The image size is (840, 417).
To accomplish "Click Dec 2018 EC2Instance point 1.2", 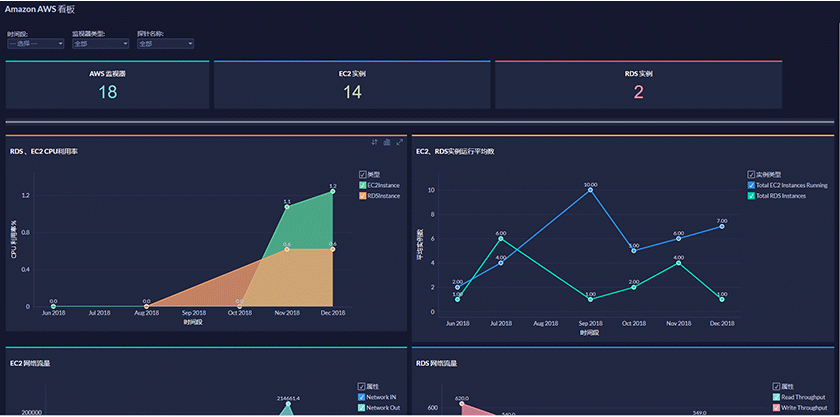I will (333, 191).
